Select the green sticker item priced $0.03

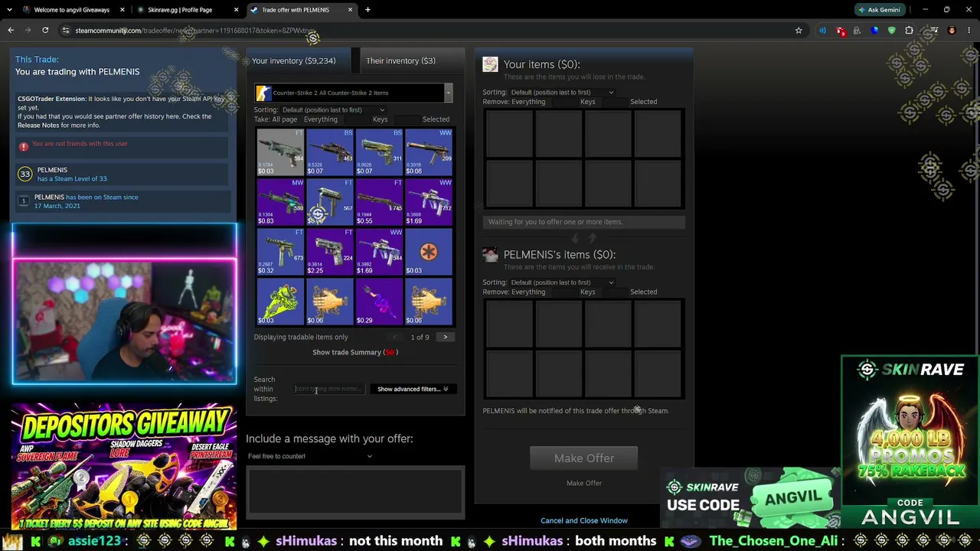point(280,301)
